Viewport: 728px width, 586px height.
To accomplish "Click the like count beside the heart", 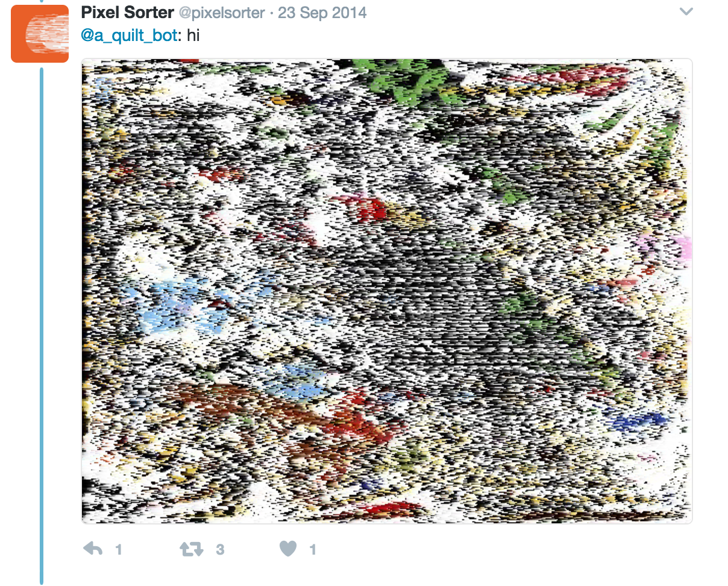I will click(x=313, y=549).
